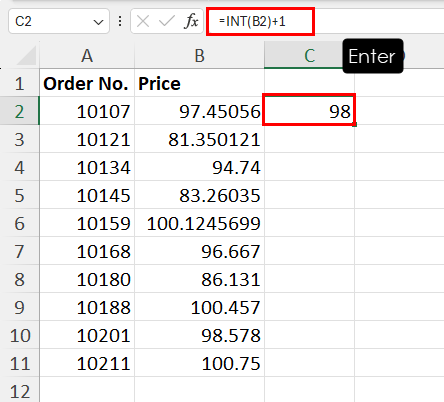This screenshot has height=402, width=444.
Task: Click the Insert Function fx icon
Action: 191,22
